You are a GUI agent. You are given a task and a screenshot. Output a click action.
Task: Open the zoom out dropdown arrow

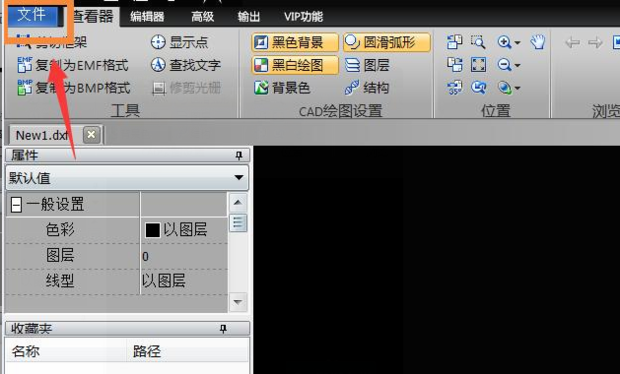point(518,65)
